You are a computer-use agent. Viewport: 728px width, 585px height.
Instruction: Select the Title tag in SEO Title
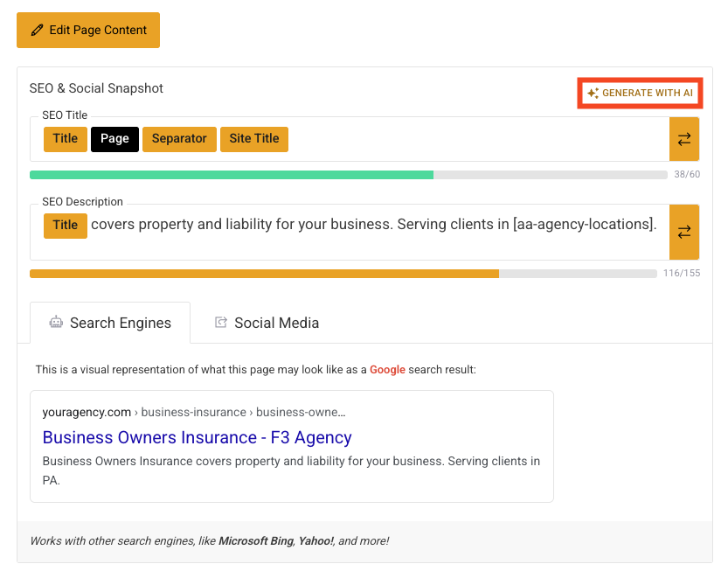[x=66, y=139]
